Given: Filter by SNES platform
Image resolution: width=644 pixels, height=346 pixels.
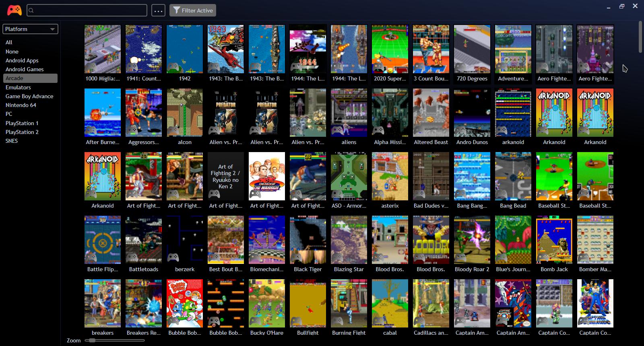Looking at the screenshot, I should pos(30,141).
